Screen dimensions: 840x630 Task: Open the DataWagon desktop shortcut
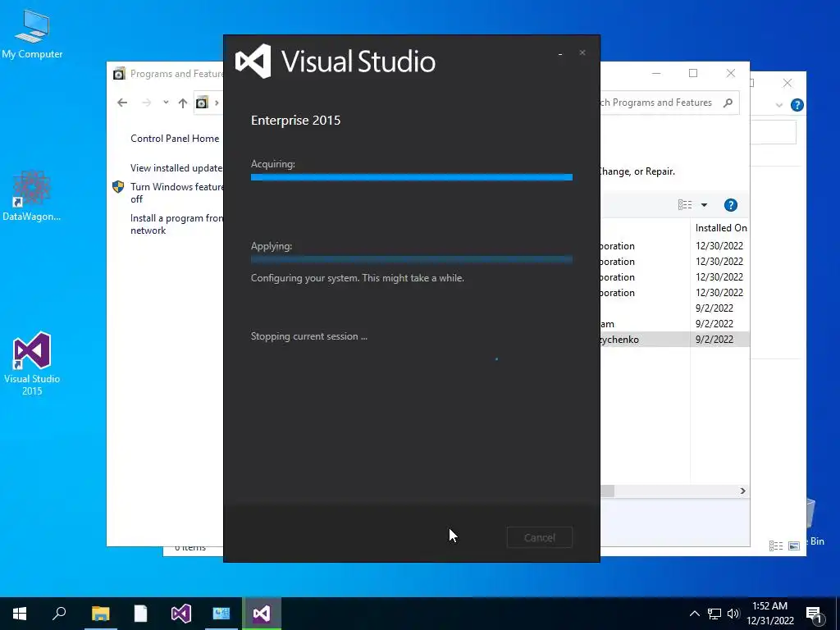coord(32,195)
